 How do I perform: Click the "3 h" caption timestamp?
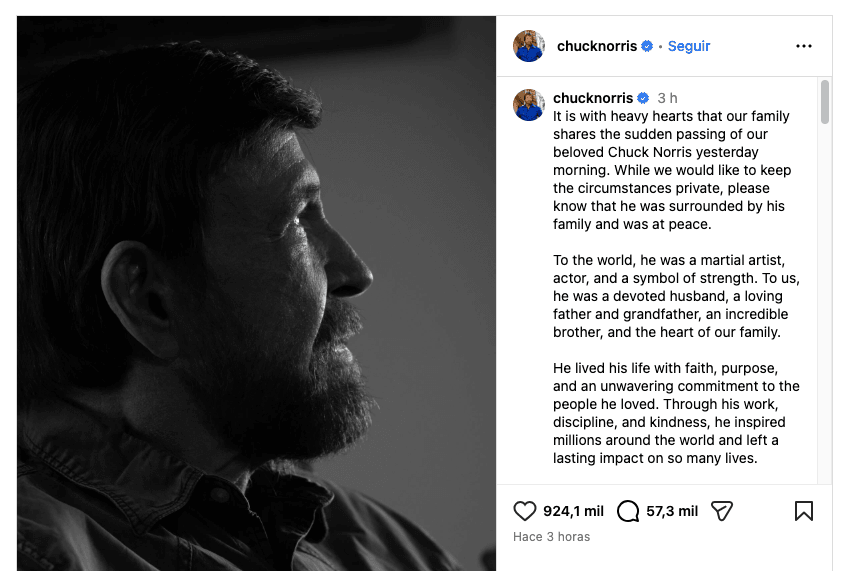[x=667, y=98]
